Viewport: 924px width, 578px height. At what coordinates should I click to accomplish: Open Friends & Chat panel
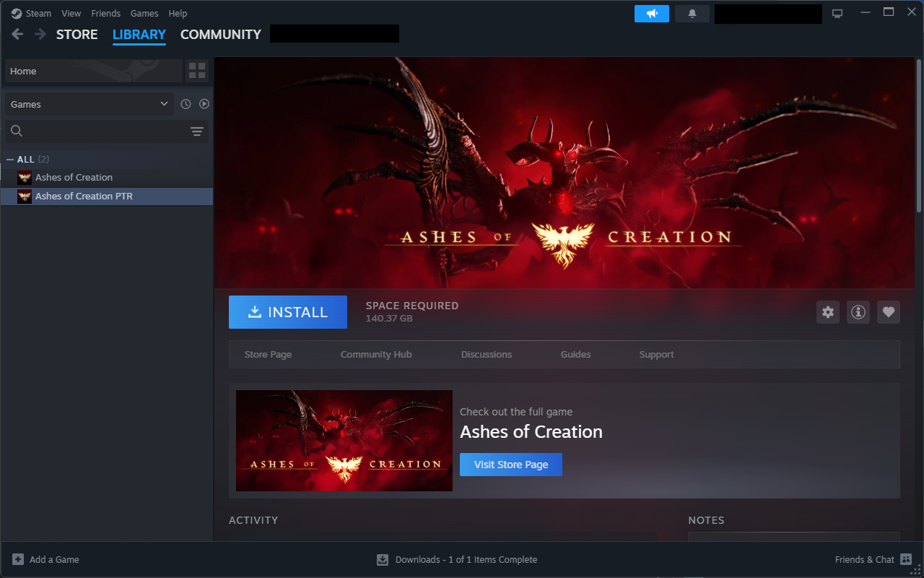865,559
